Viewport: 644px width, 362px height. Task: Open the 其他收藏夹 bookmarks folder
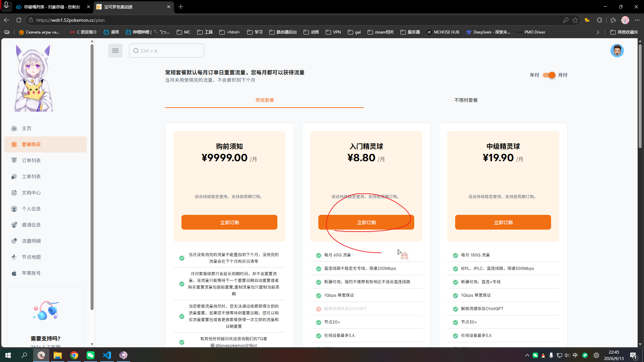[x=624, y=32]
